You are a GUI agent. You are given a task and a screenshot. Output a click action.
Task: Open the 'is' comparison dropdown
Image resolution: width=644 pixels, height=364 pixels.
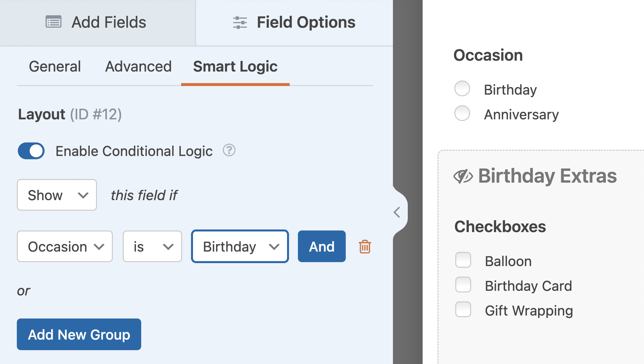coord(152,246)
